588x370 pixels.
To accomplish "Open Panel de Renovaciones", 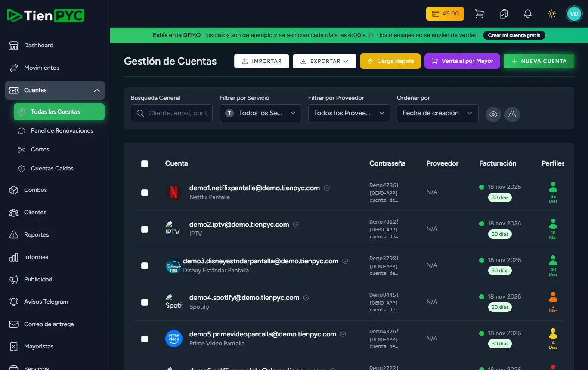I will coord(59,131).
